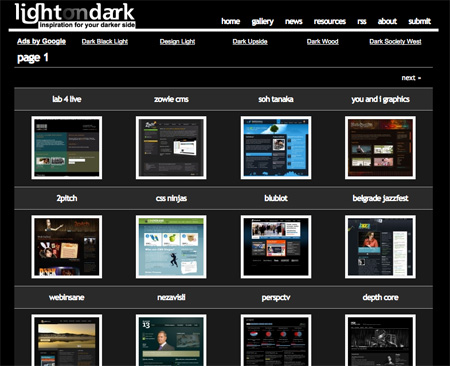
Task: Open the about page
Action: pyautogui.click(x=387, y=21)
